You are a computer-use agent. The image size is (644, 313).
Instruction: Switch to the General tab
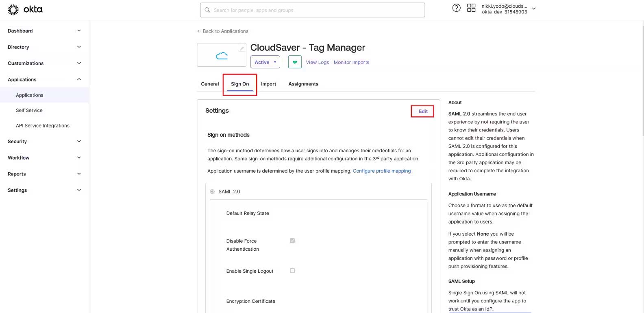pos(210,84)
